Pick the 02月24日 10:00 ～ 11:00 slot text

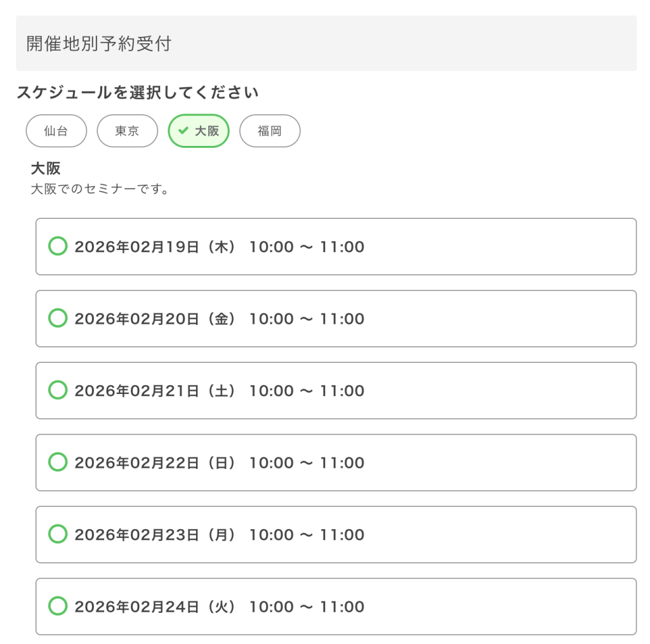point(219,607)
